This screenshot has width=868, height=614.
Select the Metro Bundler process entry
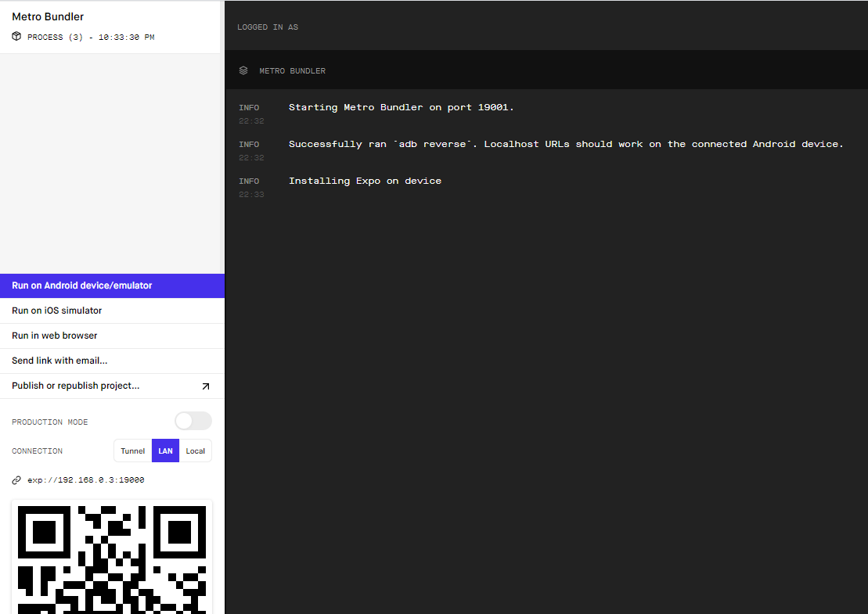coord(110,27)
